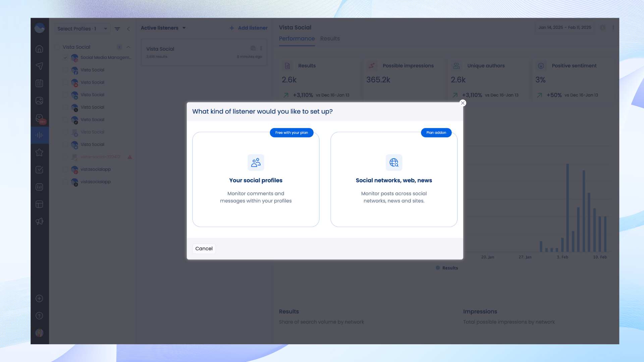
Task: Click the star reviews sidebar icon
Action: [x=39, y=153]
